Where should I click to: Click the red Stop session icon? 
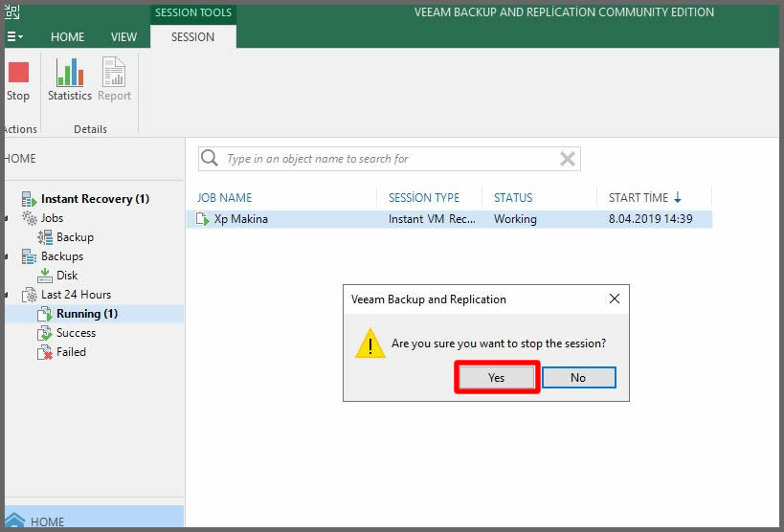(18, 72)
